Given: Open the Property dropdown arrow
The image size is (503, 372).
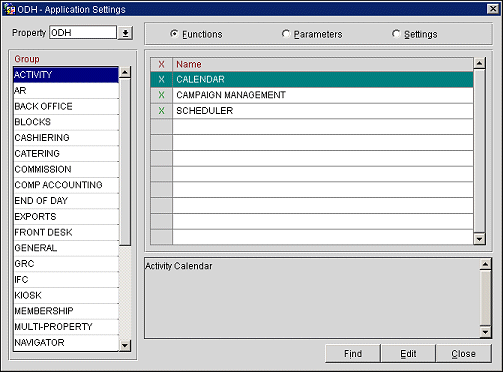Looking at the screenshot, I should (125, 33).
